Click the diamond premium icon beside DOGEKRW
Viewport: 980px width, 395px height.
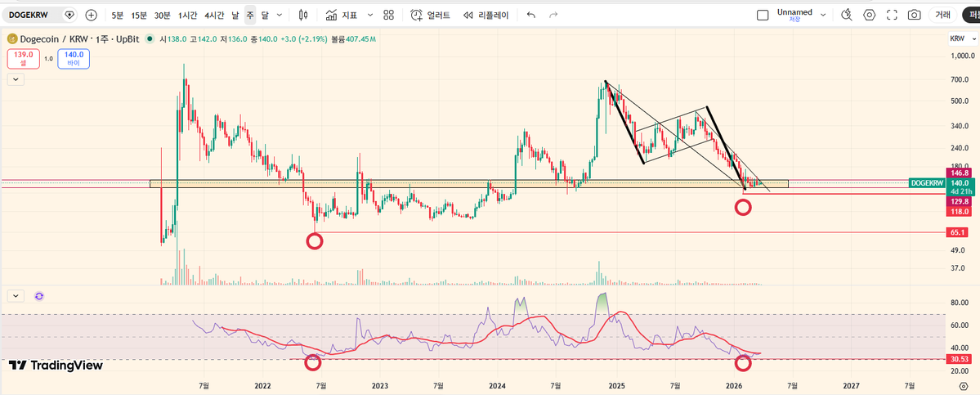[69, 15]
